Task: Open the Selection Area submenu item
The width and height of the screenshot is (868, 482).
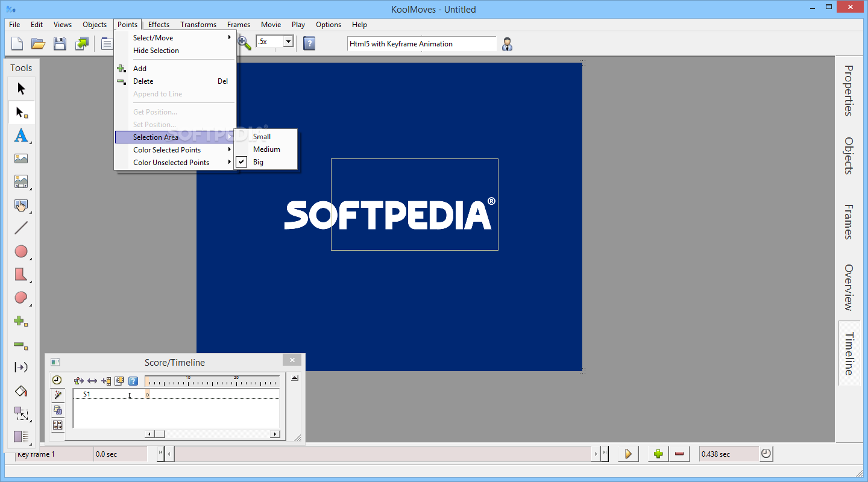Action: 174,137
